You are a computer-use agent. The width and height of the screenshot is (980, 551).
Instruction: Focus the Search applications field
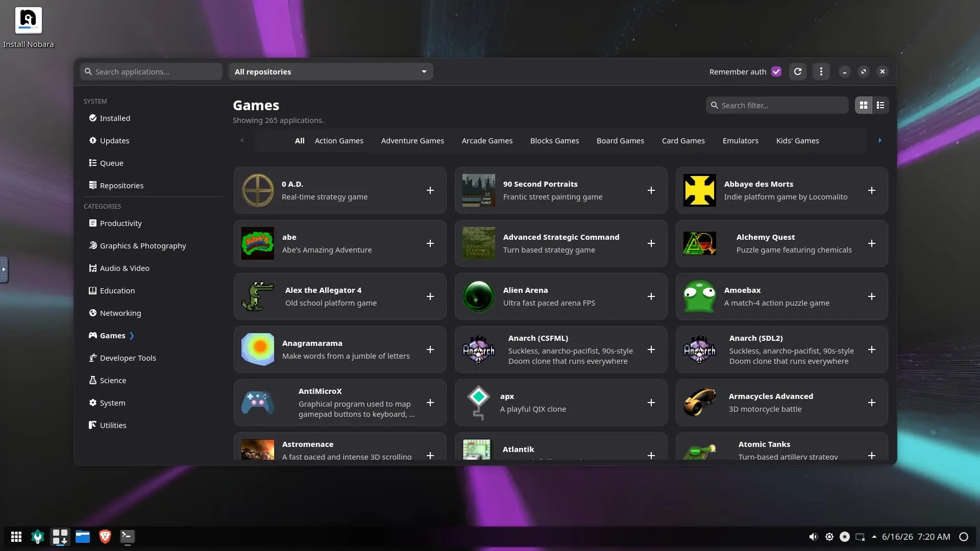[151, 71]
